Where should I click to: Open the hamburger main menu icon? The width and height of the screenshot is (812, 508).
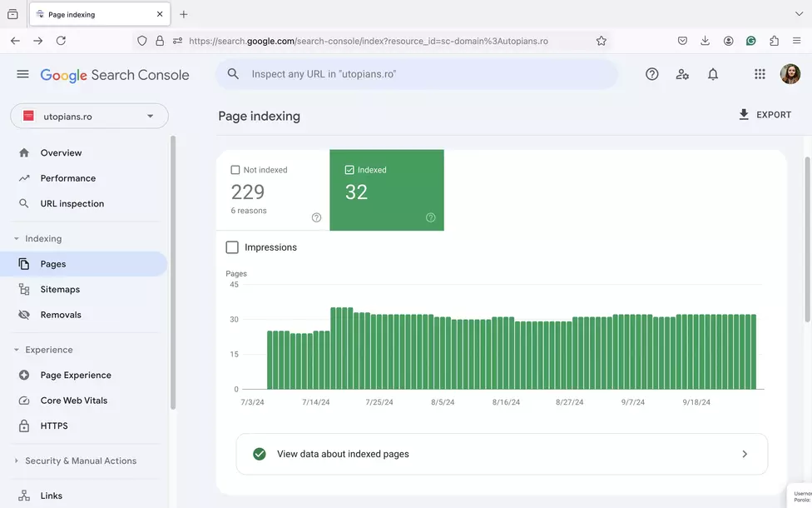click(x=22, y=74)
